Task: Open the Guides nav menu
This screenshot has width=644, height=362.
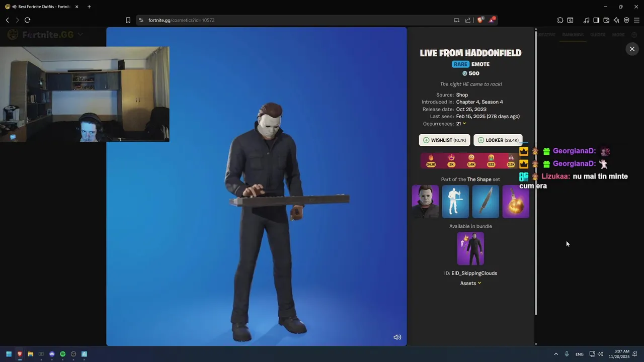Action: [598, 35]
